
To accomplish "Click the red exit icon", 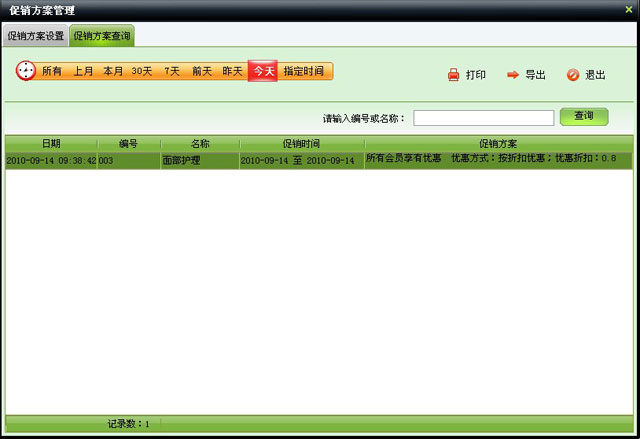I will [x=572, y=75].
